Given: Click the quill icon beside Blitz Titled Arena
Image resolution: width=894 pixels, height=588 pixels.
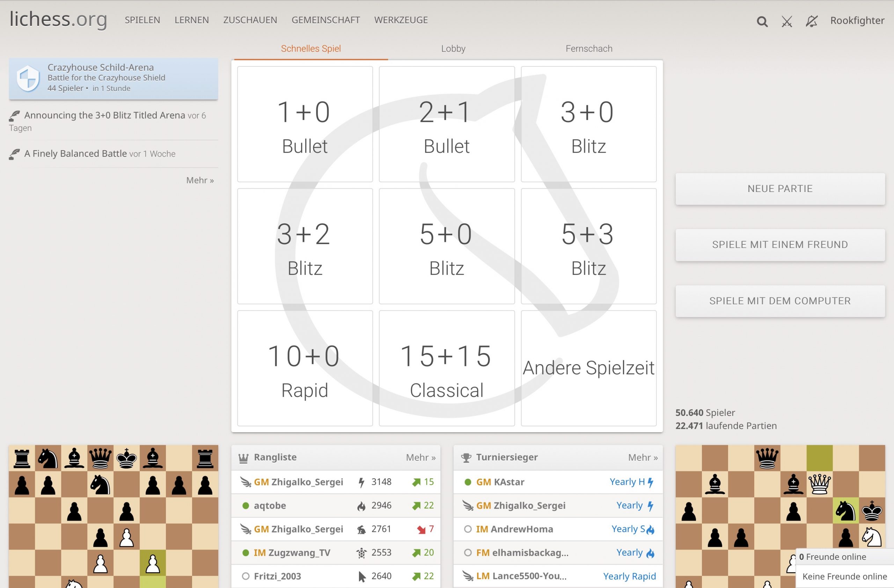Looking at the screenshot, I should (15, 115).
